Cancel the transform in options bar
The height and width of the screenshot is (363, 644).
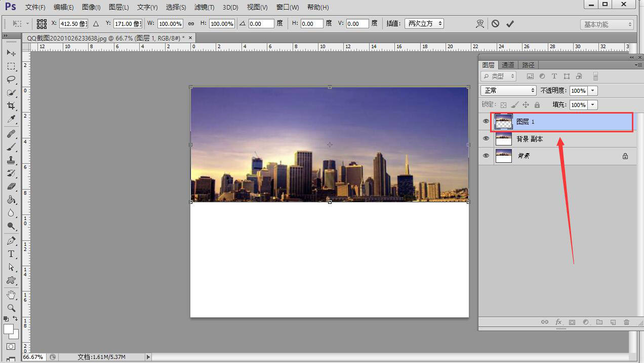click(x=495, y=24)
